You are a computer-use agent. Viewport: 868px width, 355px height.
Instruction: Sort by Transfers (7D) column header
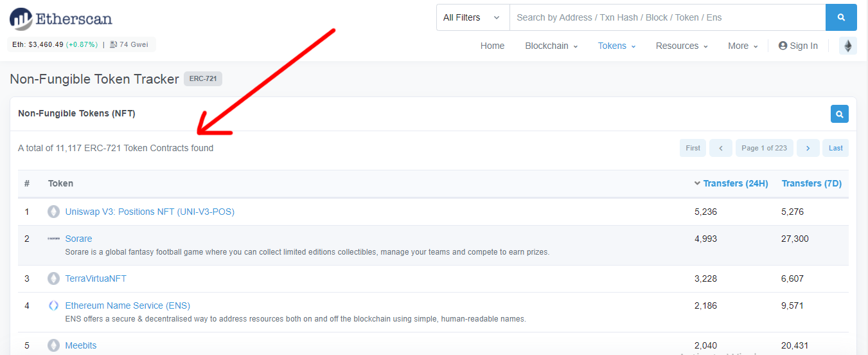pyautogui.click(x=811, y=183)
